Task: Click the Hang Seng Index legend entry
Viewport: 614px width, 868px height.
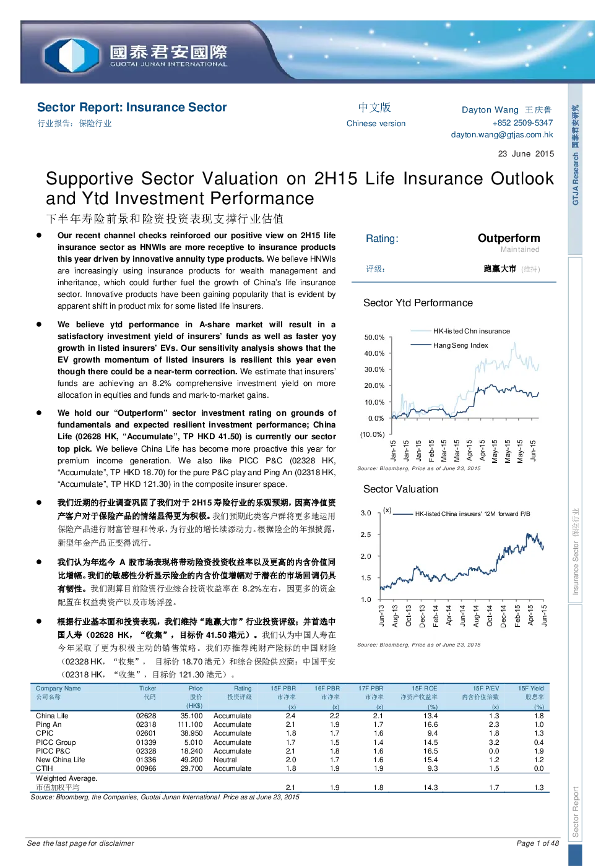Action: coord(450,345)
